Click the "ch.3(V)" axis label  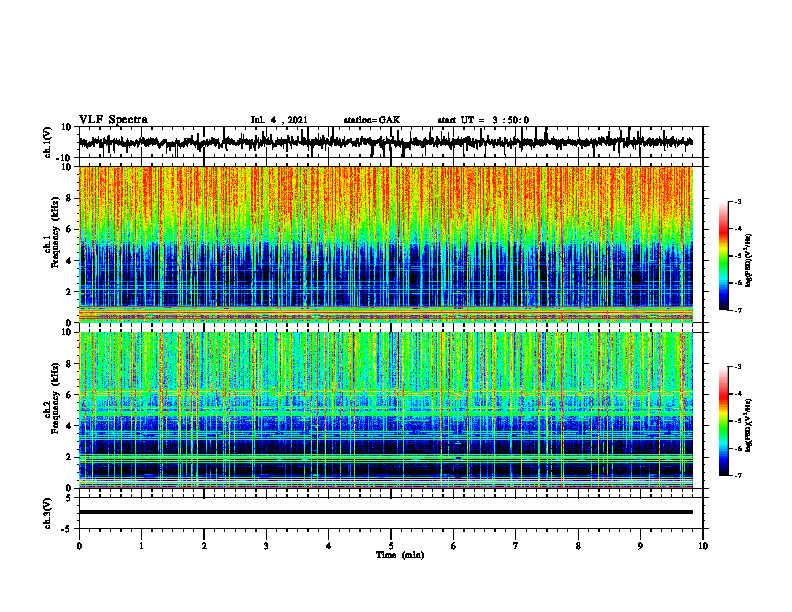point(48,514)
